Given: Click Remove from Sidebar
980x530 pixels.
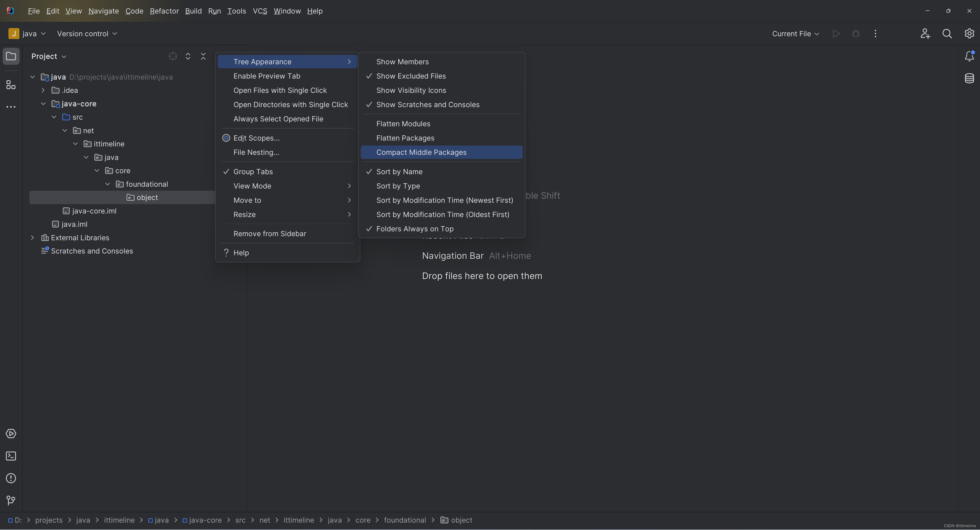Looking at the screenshot, I should pyautogui.click(x=288, y=234).
